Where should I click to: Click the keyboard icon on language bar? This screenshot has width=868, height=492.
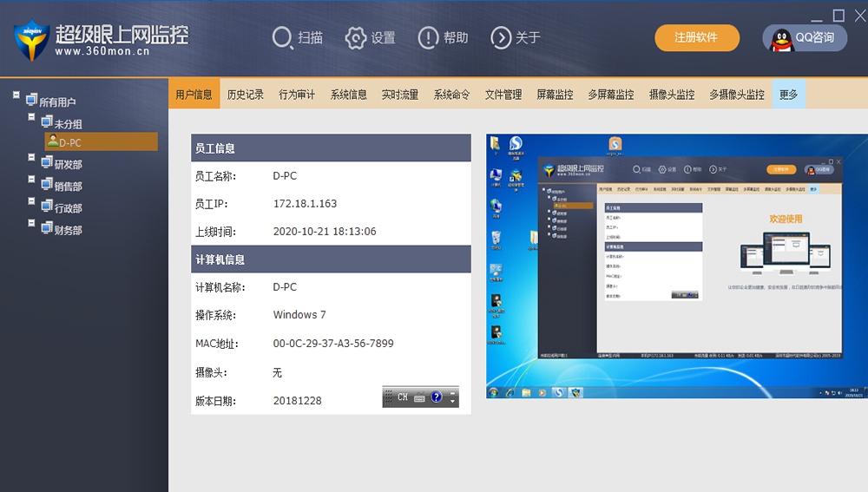tap(419, 397)
